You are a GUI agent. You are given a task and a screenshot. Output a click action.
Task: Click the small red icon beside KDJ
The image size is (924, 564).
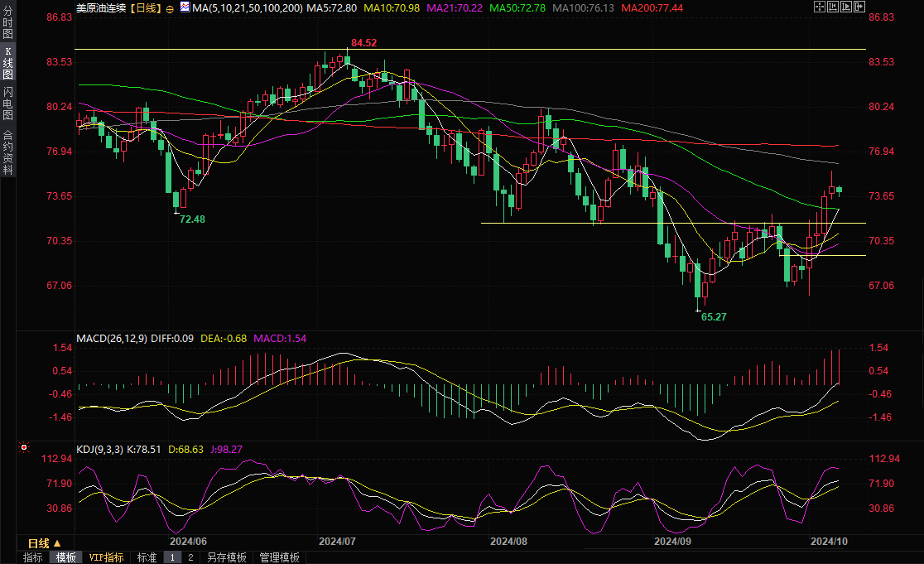coord(24,448)
